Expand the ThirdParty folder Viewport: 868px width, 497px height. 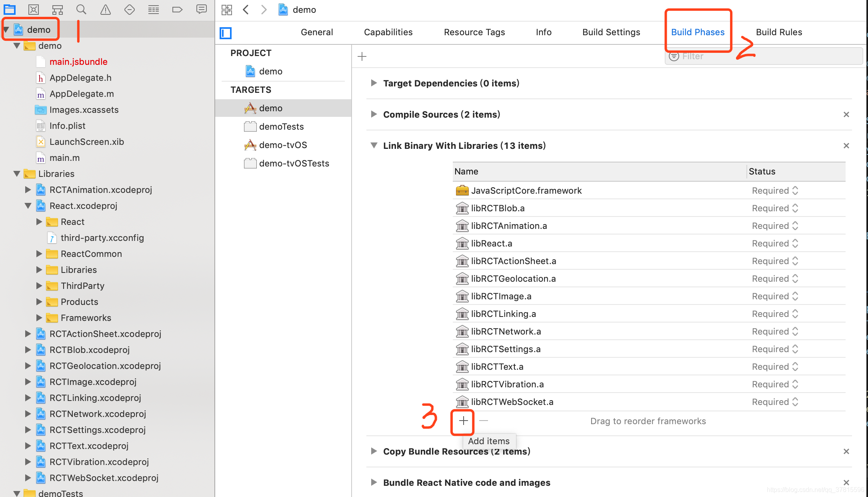coord(39,286)
